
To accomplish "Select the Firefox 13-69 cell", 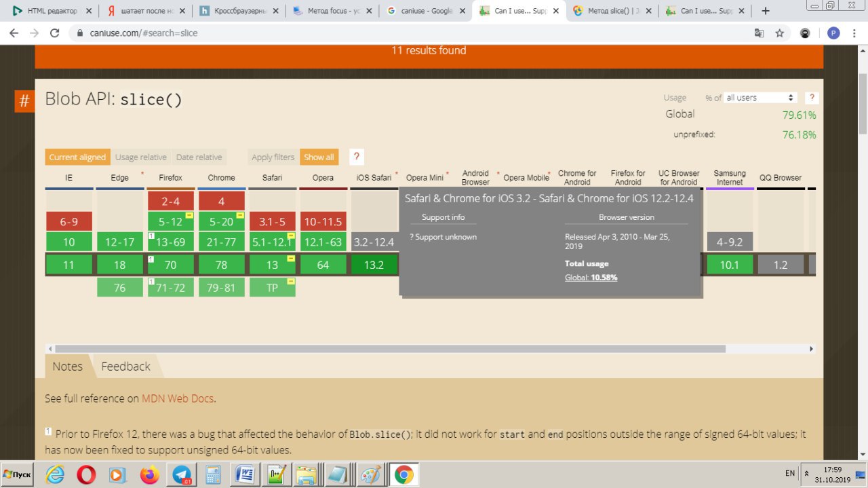I will [x=171, y=242].
